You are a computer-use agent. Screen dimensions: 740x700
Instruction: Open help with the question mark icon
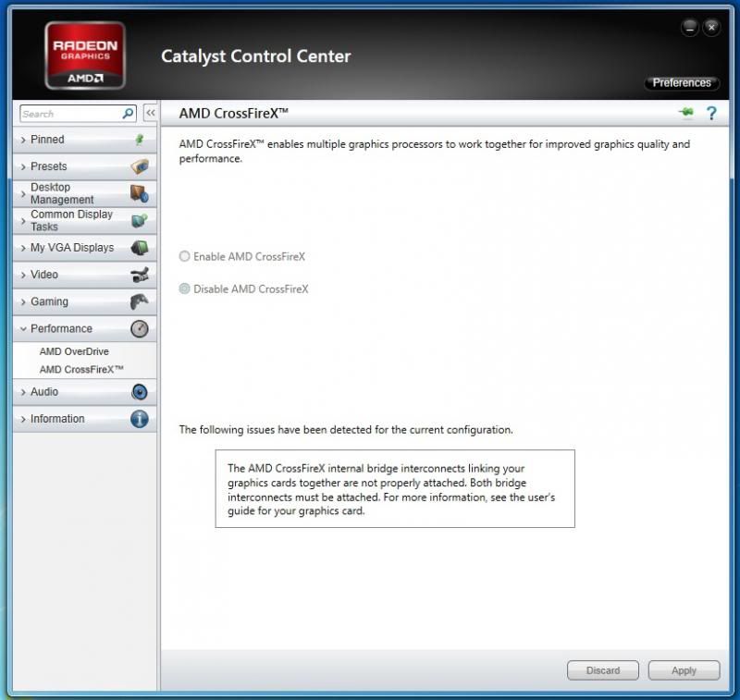(x=711, y=113)
